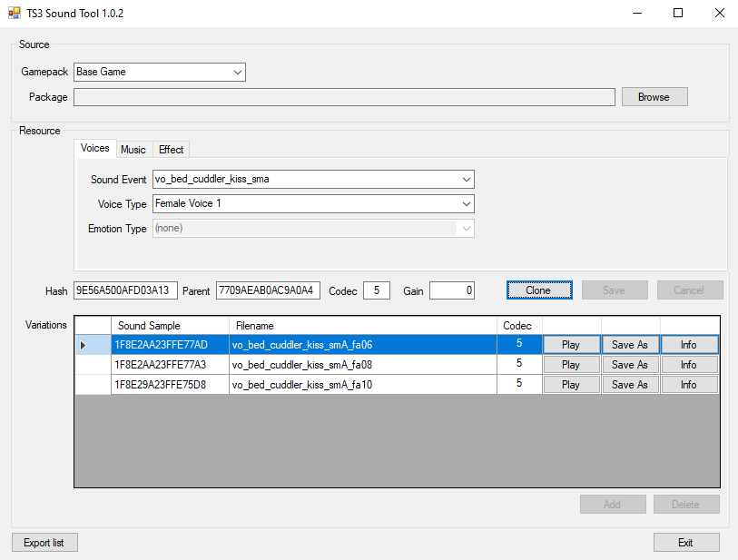The image size is (738, 560).
Task: Click the codec cell of the fa10 row
Action: pos(519,385)
